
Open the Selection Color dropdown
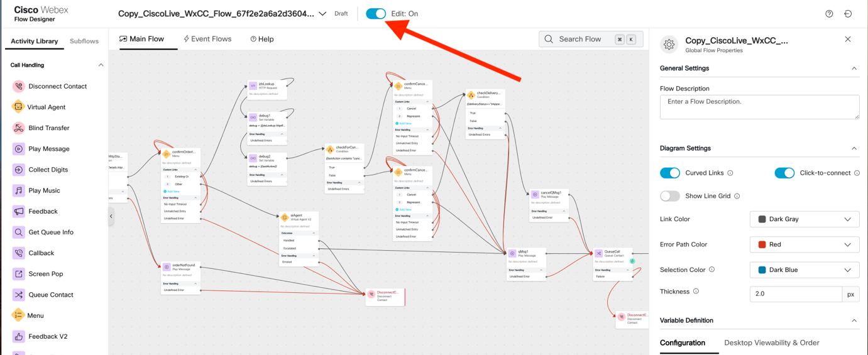(805, 270)
